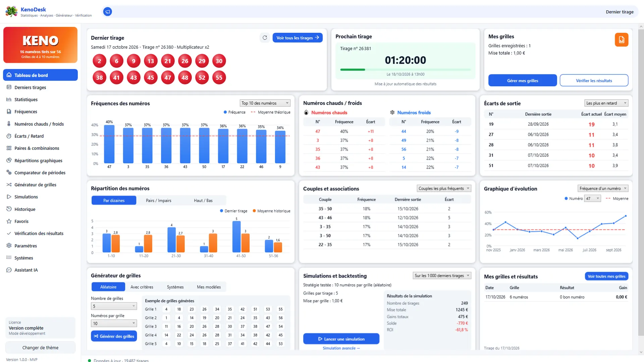
Task: Open the Top 10 des numéros dropdown
Action: pyautogui.click(x=265, y=103)
